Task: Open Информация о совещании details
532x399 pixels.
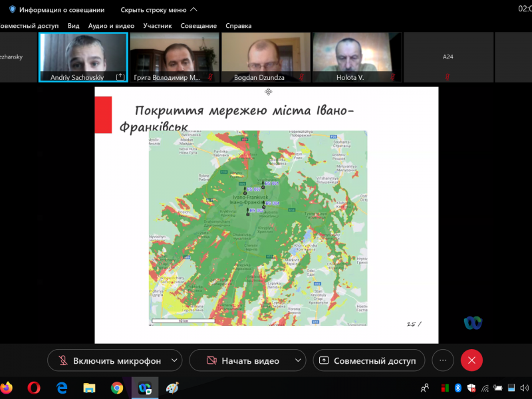Action: coord(61,10)
